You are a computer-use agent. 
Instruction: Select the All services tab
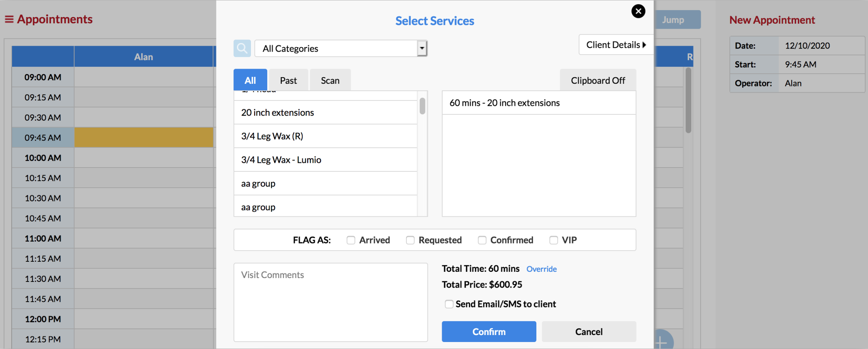click(x=250, y=80)
